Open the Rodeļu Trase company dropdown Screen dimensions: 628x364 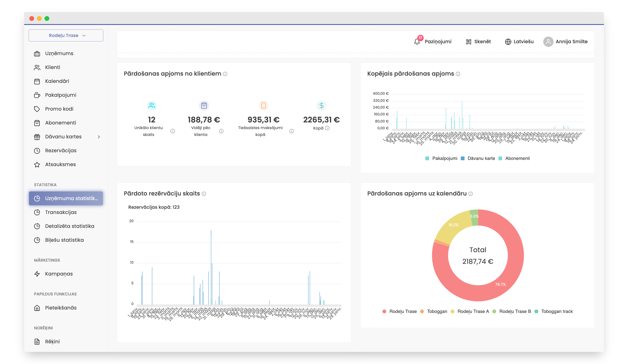[66, 35]
